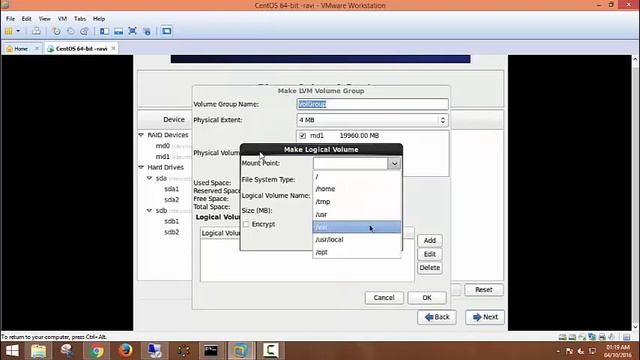Open the Help menu
640x360 pixels.
99,19
